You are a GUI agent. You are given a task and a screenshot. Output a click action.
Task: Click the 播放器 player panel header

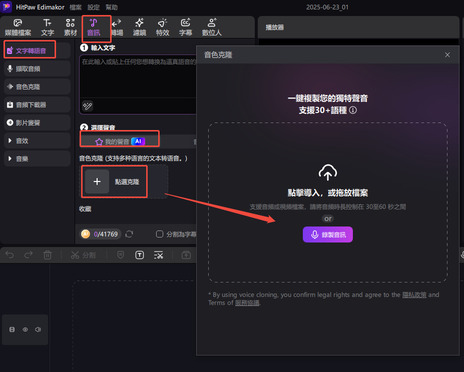275,27
